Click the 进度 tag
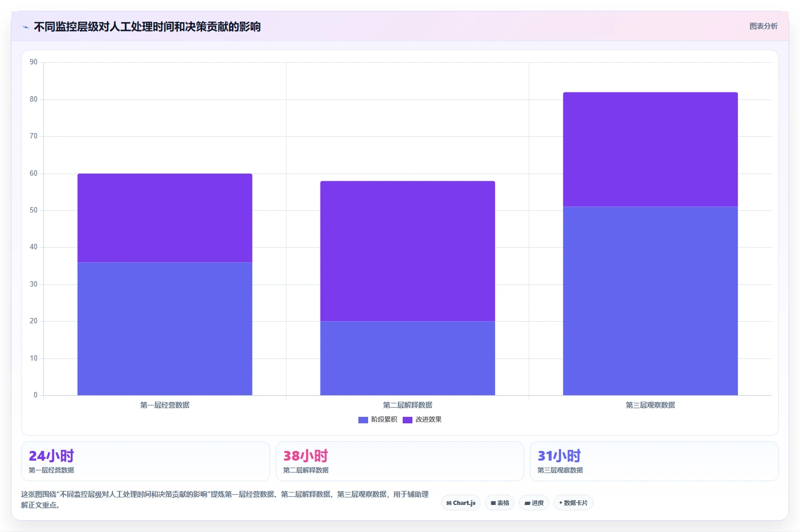 534,503
